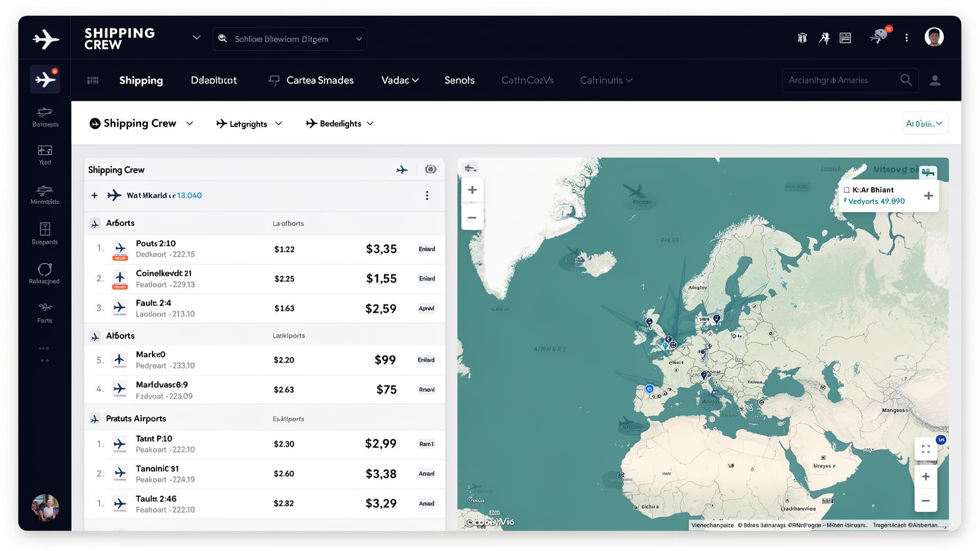
Task: Collapse the Alborts section header
Action: (264, 336)
